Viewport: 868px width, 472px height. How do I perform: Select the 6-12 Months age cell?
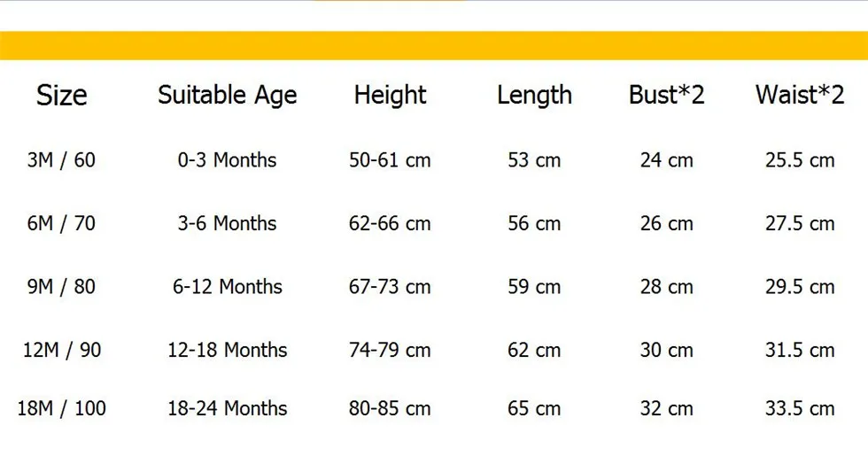coord(227,287)
